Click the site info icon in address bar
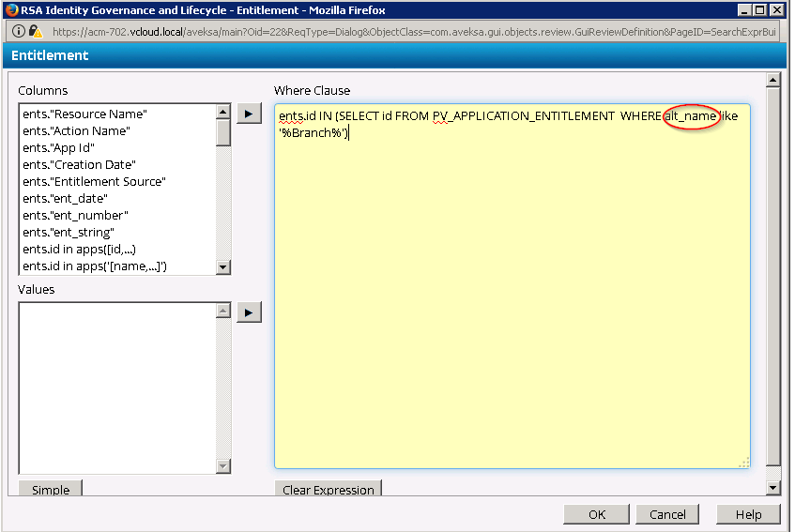The image size is (795, 532). click(19, 31)
